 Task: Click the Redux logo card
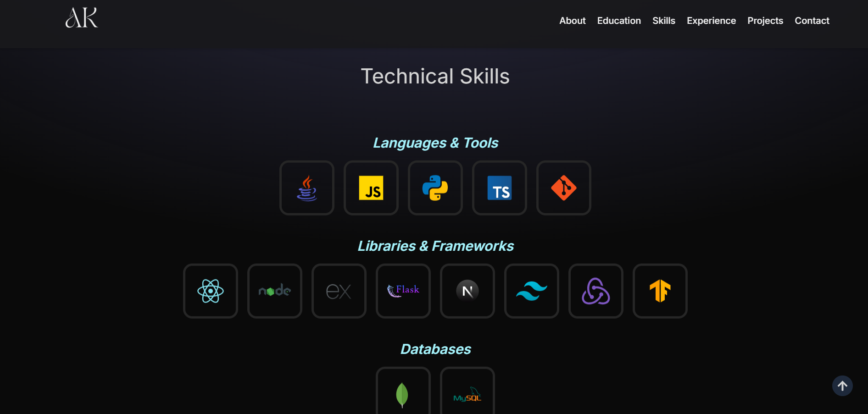[596, 291]
